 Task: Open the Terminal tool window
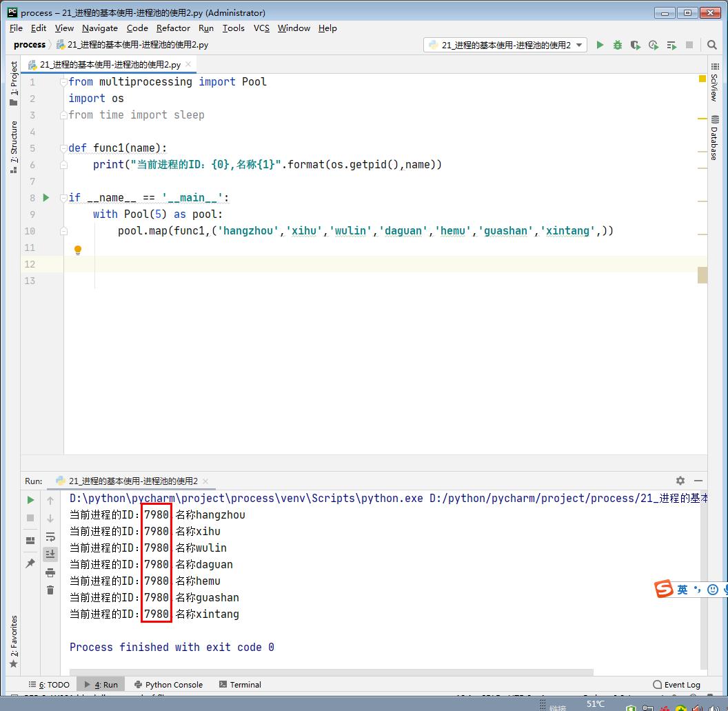click(240, 685)
